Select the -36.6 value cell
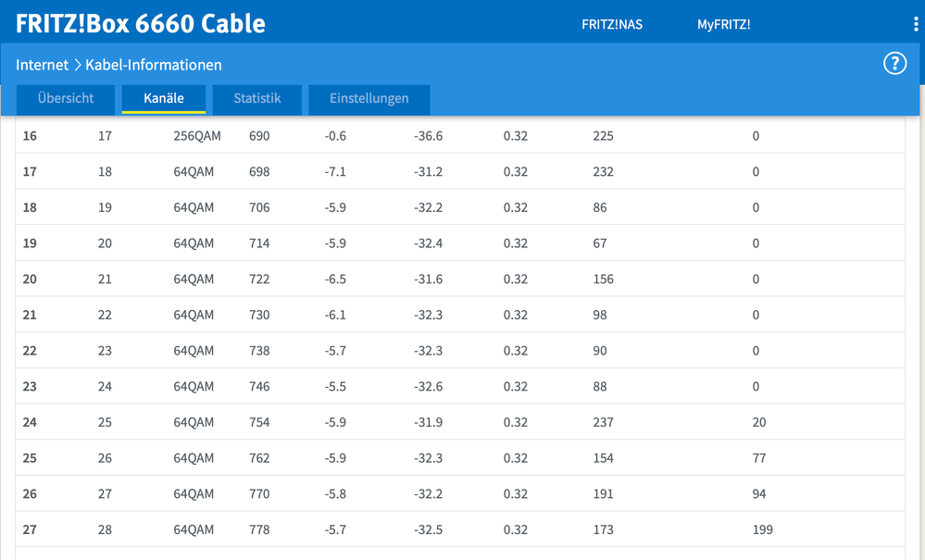 click(x=428, y=136)
